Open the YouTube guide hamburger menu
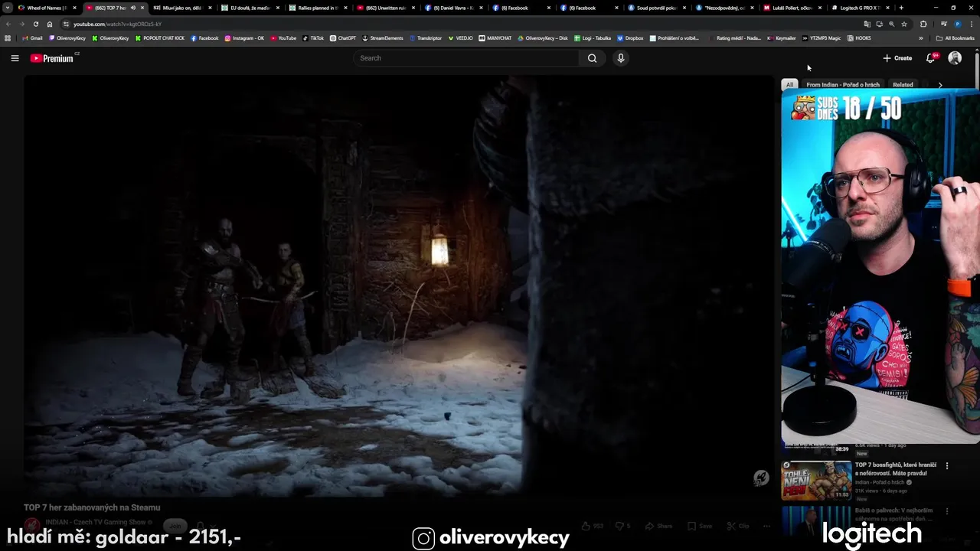This screenshot has height=551, width=980. [x=15, y=58]
